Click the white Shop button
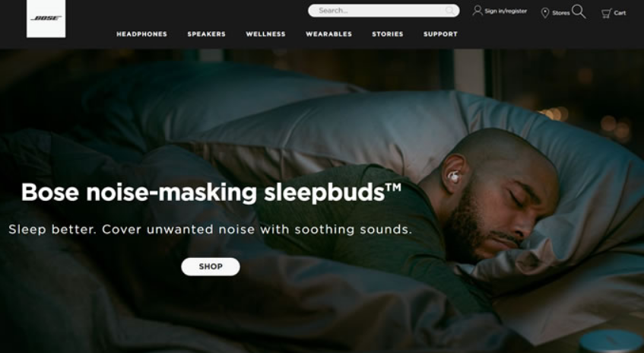This screenshot has height=353, width=644. point(211,267)
